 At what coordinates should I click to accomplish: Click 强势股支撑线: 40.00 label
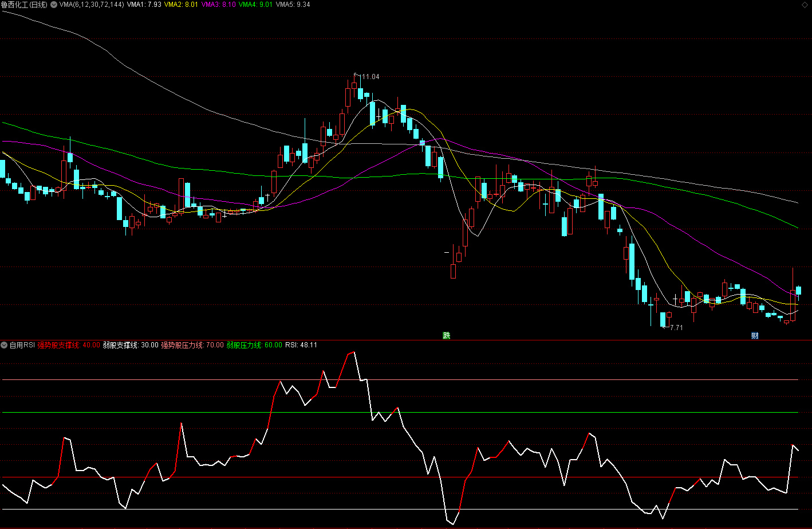[x=69, y=345]
